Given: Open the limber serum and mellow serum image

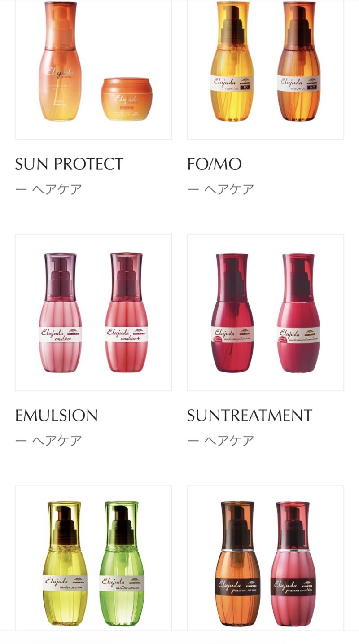Looking at the screenshot, I should pyautogui.click(x=93, y=558).
